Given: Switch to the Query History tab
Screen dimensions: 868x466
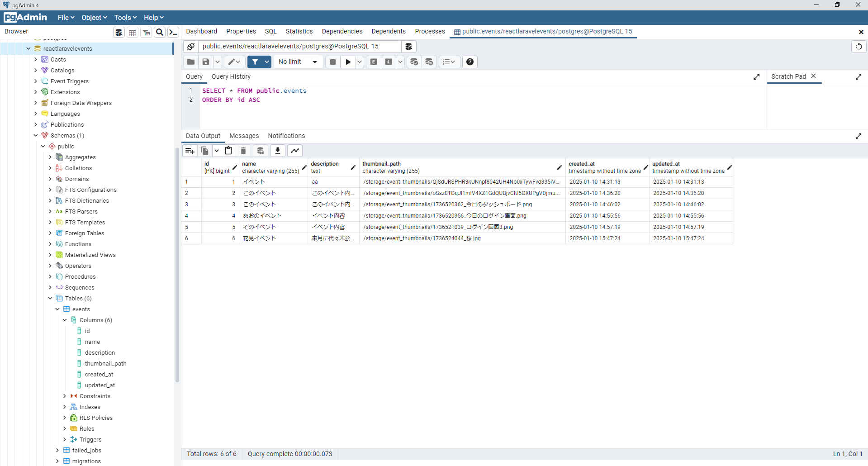Looking at the screenshot, I should point(231,77).
